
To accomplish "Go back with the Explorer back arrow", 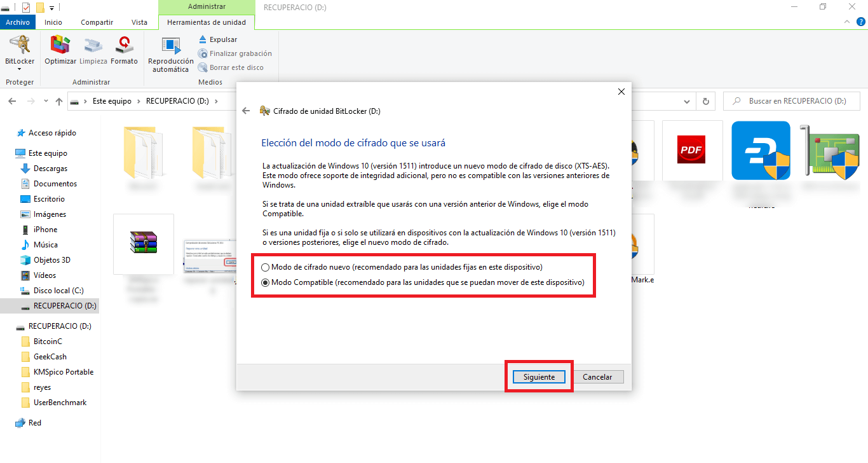I will 12,101.
